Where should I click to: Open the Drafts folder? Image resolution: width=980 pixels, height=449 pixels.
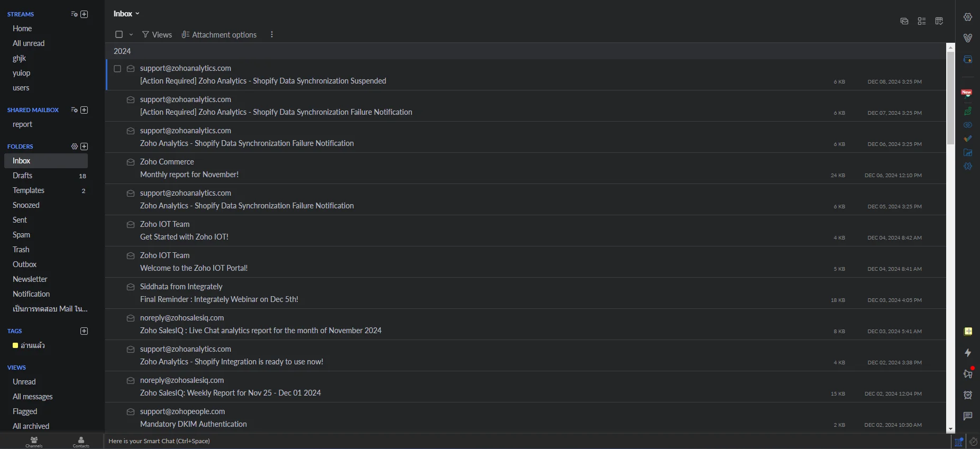click(46, 176)
